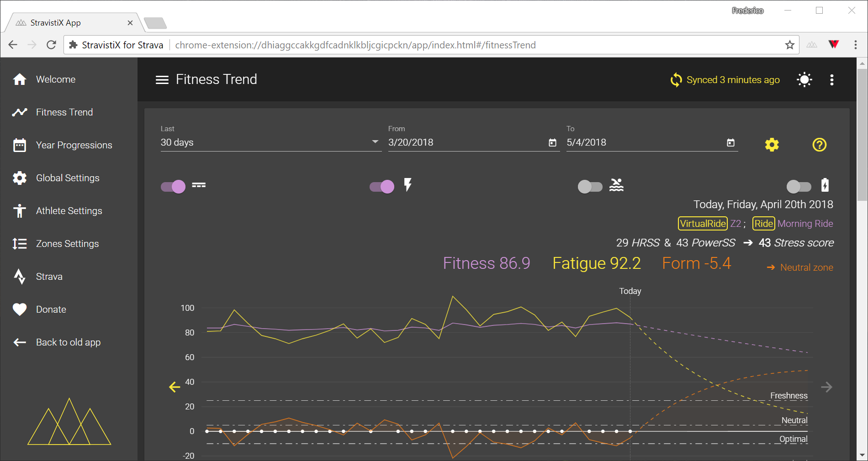
Task: Open the Morning Ride activity link
Action: pos(805,224)
